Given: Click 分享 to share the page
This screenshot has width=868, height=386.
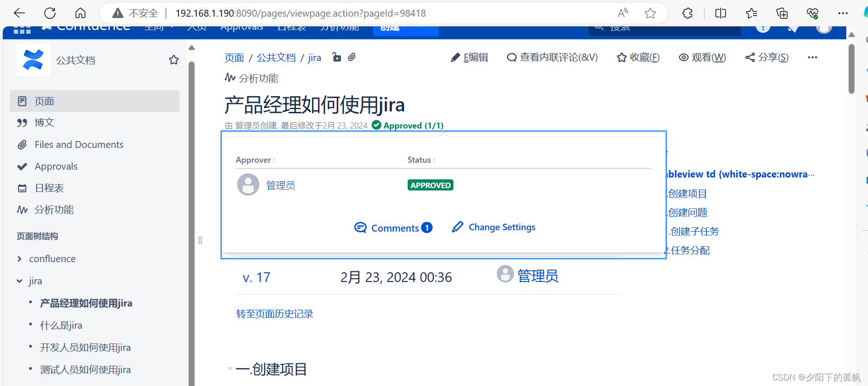Looking at the screenshot, I should click(767, 57).
